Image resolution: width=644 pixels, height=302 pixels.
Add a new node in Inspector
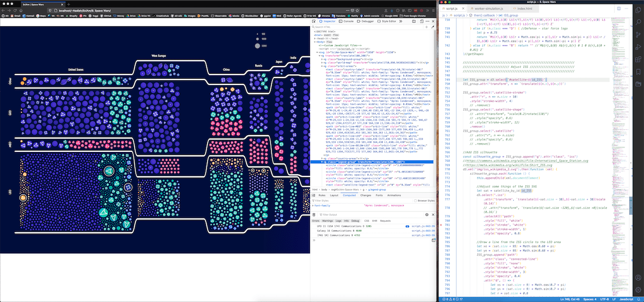[427, 27]
